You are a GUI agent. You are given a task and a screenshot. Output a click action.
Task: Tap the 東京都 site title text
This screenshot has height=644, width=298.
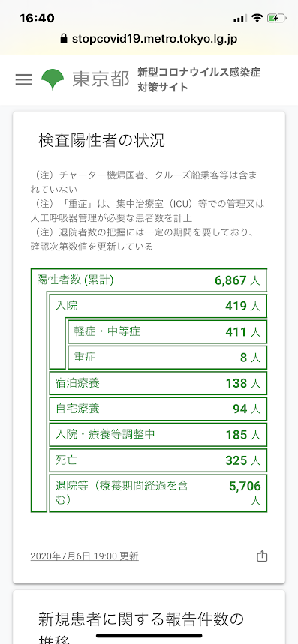point(101,79)
